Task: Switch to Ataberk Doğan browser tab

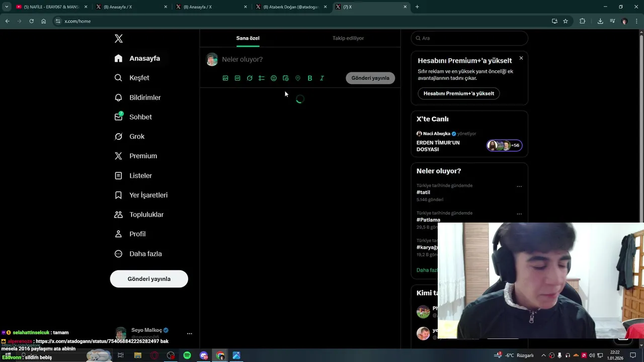Action: click(x=292, y=7)
